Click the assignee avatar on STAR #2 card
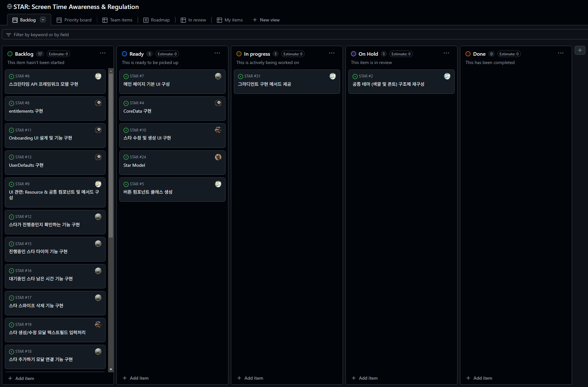The width and height of the screenshot is (588, 387). pos(447,76)
